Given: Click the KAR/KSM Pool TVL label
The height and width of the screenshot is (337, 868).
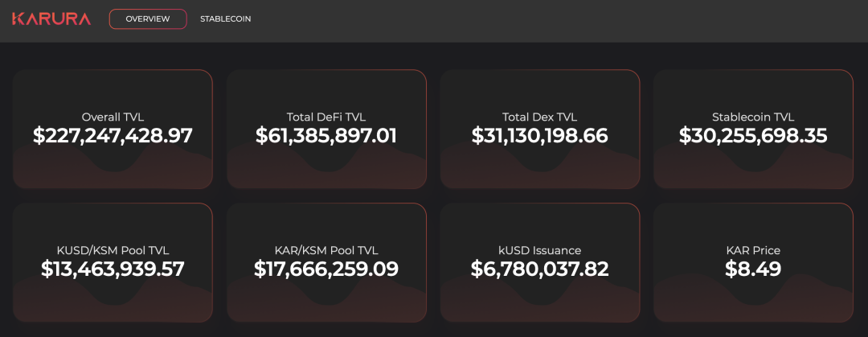Looking at the screenshot, I should [326, 250].
